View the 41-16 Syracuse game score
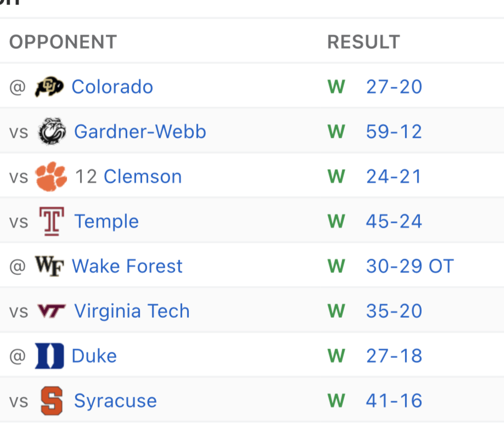Screen dimensions: 504x427 coord(394,401)
